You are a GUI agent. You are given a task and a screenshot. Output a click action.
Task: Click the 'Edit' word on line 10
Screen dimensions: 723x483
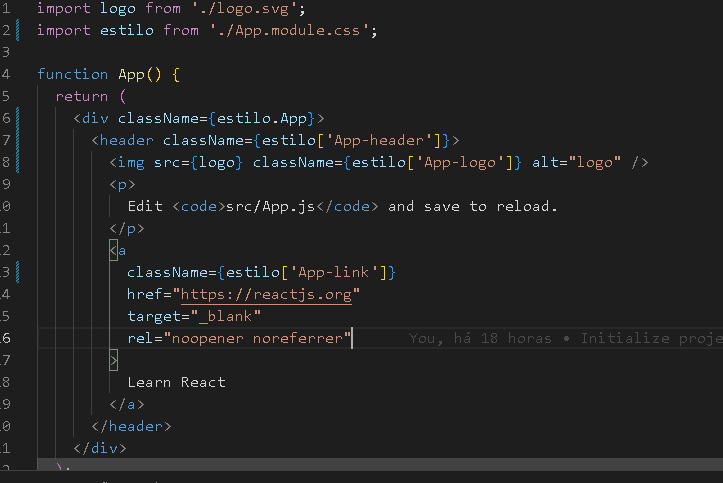pos(145,206)
